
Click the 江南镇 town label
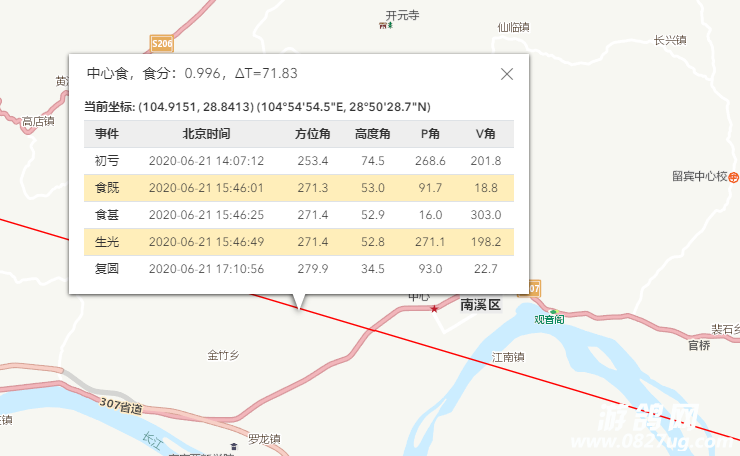coord(508,357)
